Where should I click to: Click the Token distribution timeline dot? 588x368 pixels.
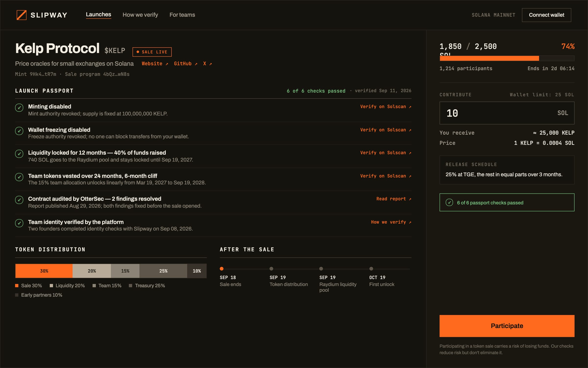271,269
